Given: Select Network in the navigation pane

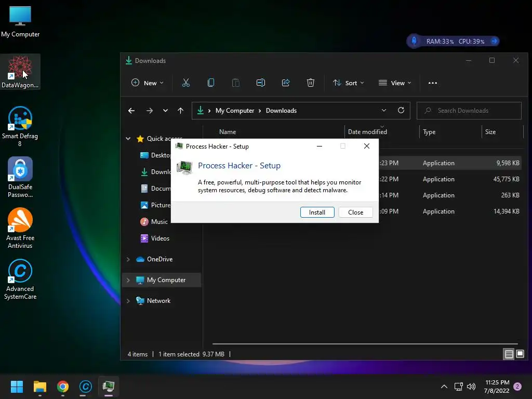Looking at the screenshot, I should [x=158, y=301].
